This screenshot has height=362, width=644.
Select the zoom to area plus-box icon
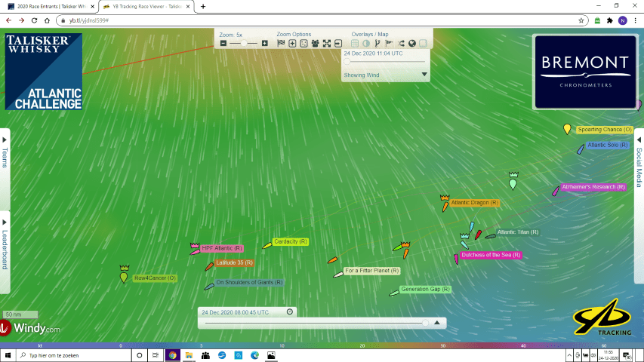point(292,43)
